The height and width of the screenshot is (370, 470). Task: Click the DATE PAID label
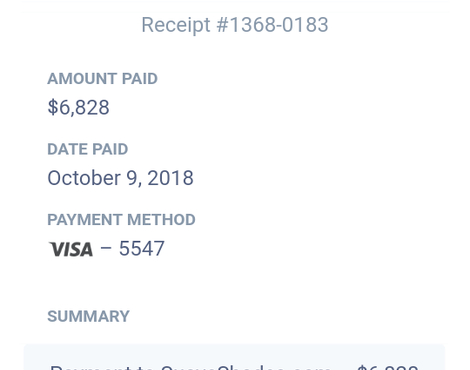pos(88,149)
